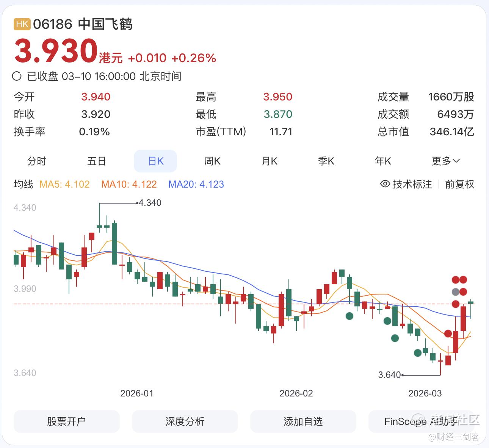The height and width of the screenshot is (448, 489).
Task: Click the 3.990 price axis label
Action: pos(25,289)
